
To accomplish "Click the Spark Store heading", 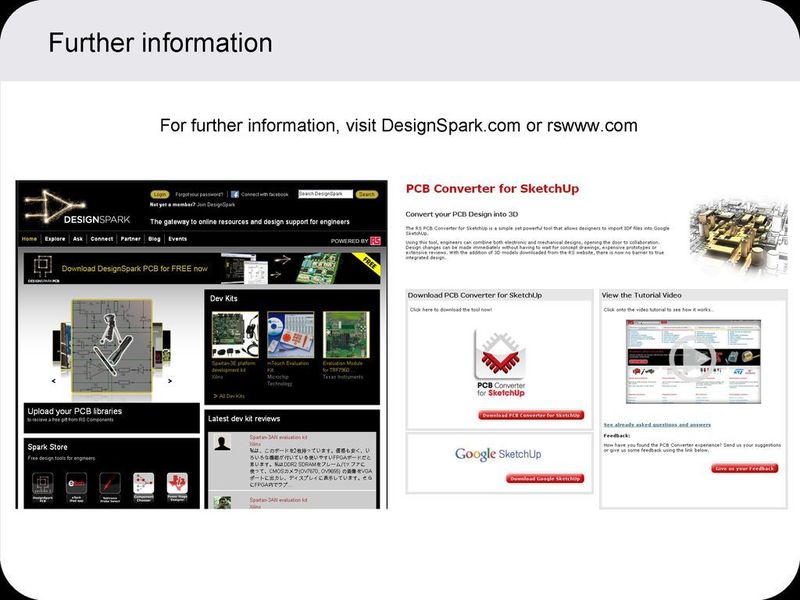I will 47,447.
